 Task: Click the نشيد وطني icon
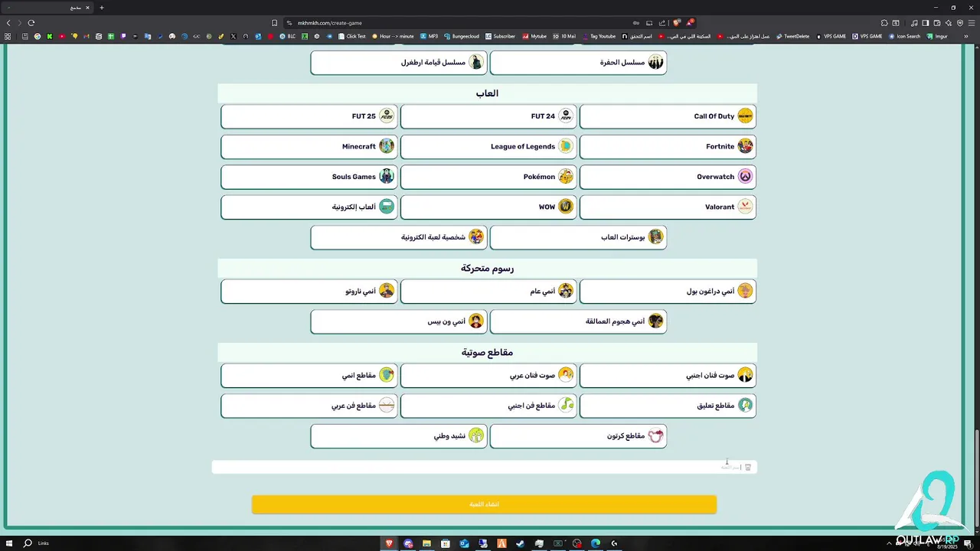(476, 436)
